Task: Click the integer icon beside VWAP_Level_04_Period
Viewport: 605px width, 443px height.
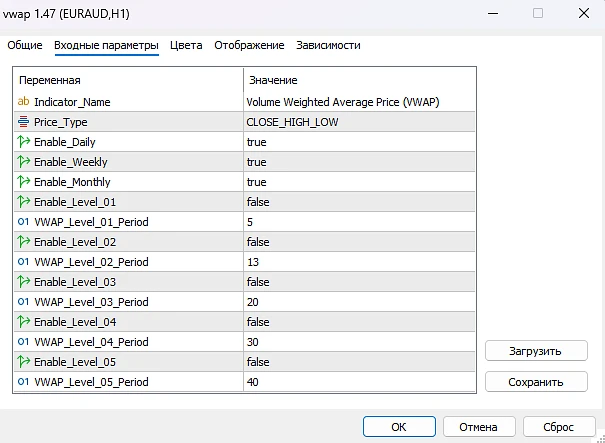Action: click(24, 342)
